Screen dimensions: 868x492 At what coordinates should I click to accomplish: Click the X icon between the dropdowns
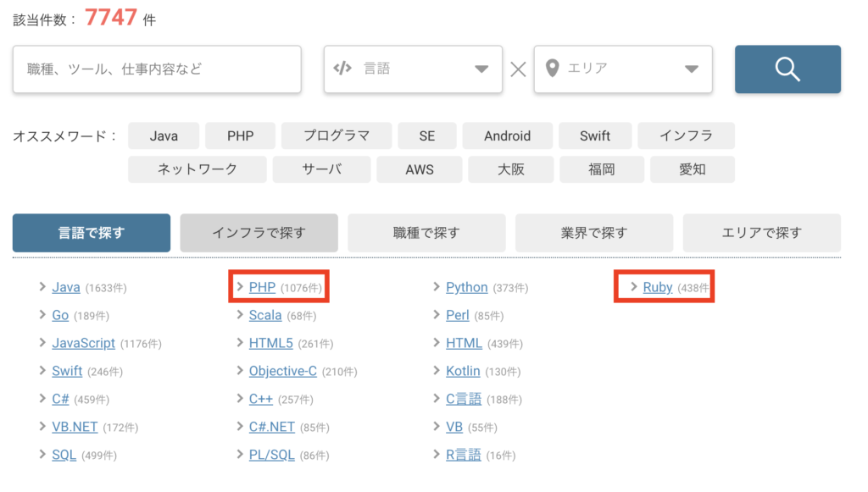(x=518, y=69)
